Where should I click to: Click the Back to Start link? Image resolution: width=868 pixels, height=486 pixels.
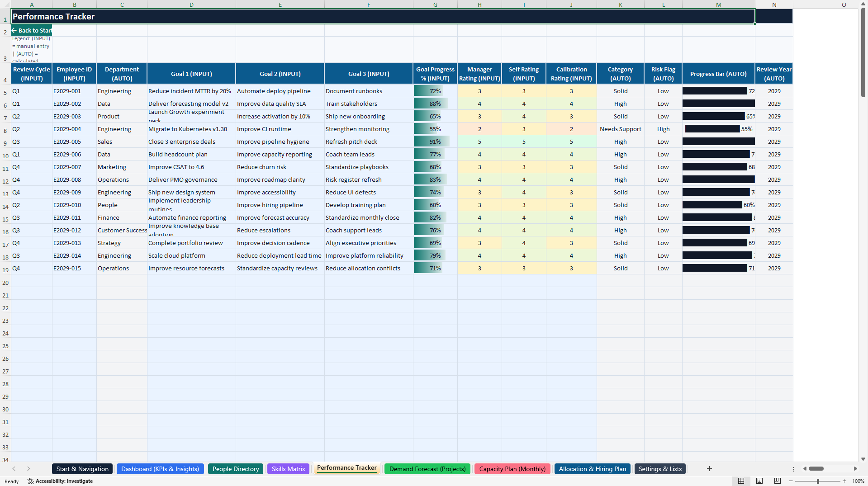[x=32, y=30]
